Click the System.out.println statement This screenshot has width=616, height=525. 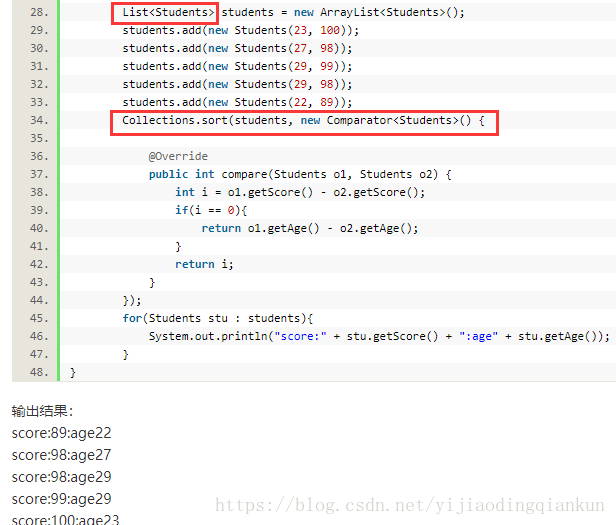pyautogui.click(x=379, y=337)
